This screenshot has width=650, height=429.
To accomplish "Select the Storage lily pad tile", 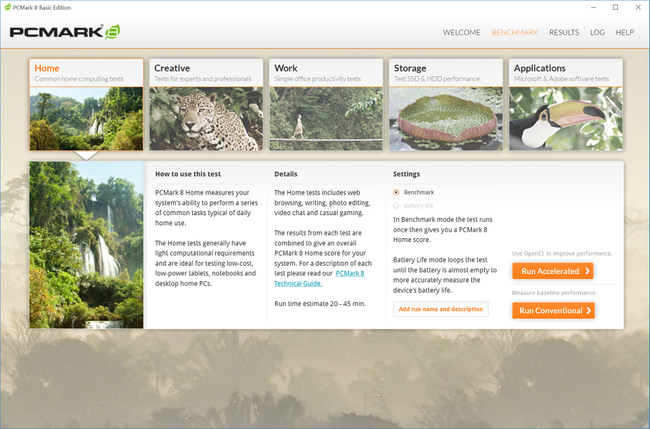I will click(x=446, y=104).
